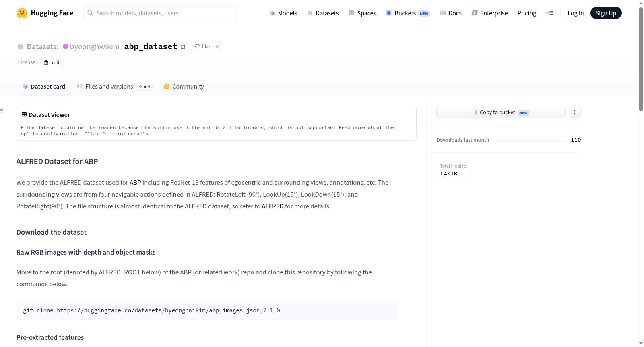The image size is (644, 347).
Task: Click the Download the dataset heading
Action: click(52, 232)
